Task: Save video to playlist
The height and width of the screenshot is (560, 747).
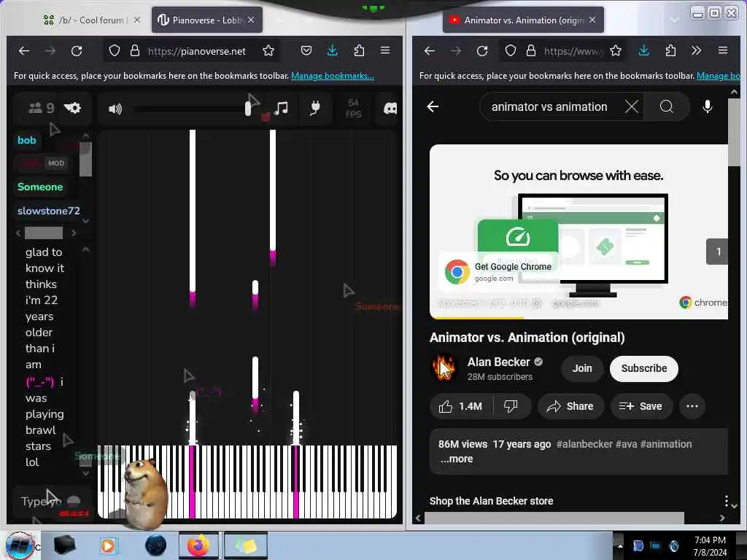Action: pos(640,406)
